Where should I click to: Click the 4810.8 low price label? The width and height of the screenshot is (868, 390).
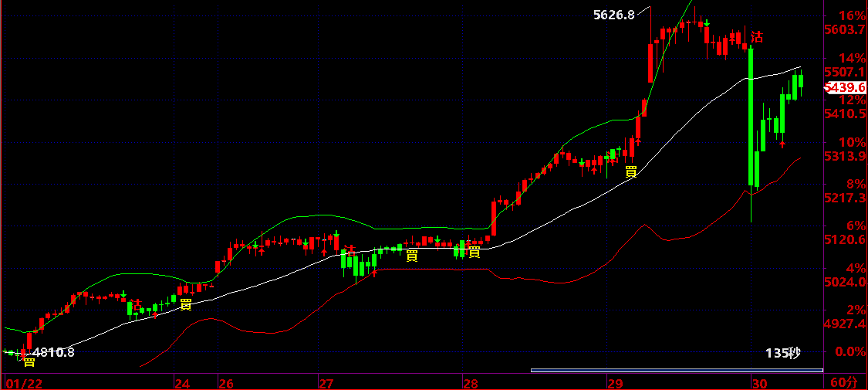[x=54, y=352]
